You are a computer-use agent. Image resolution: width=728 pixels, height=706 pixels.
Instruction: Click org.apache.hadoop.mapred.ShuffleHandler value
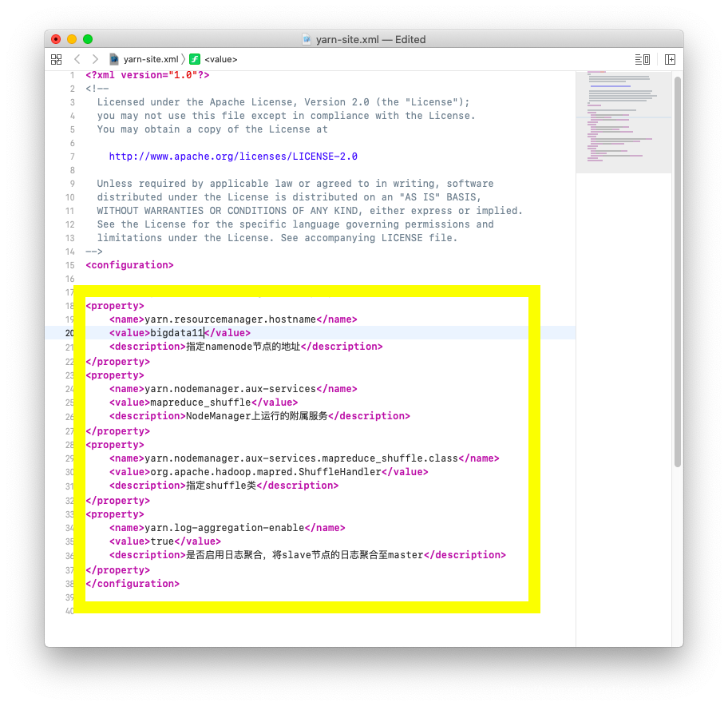266,472
